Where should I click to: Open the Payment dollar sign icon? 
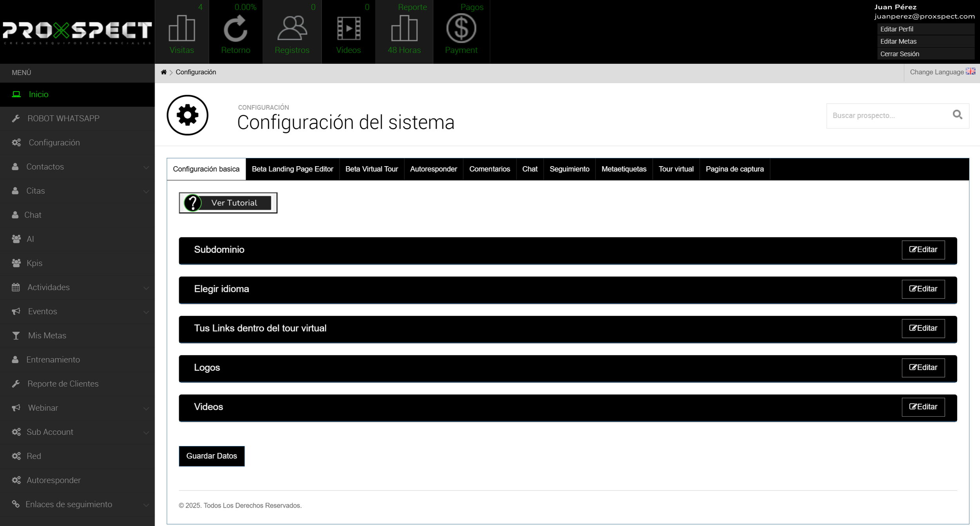click(461, 28)
